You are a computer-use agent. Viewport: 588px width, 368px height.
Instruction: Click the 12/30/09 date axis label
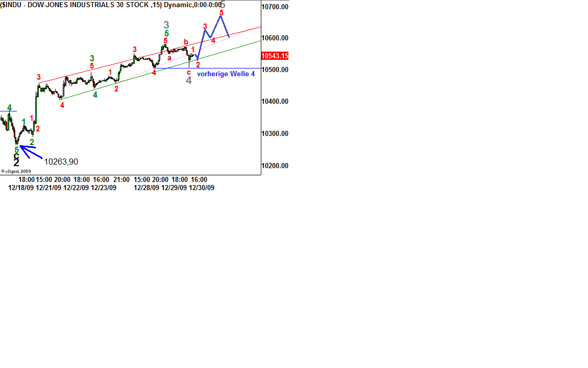pyautogui.click(x=202, y=188)
